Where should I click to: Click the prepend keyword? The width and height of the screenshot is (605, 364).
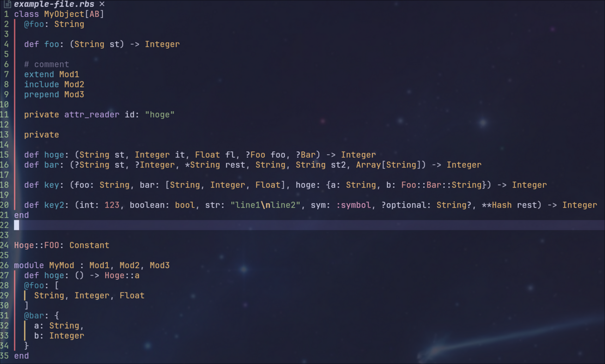click(41, 94)
